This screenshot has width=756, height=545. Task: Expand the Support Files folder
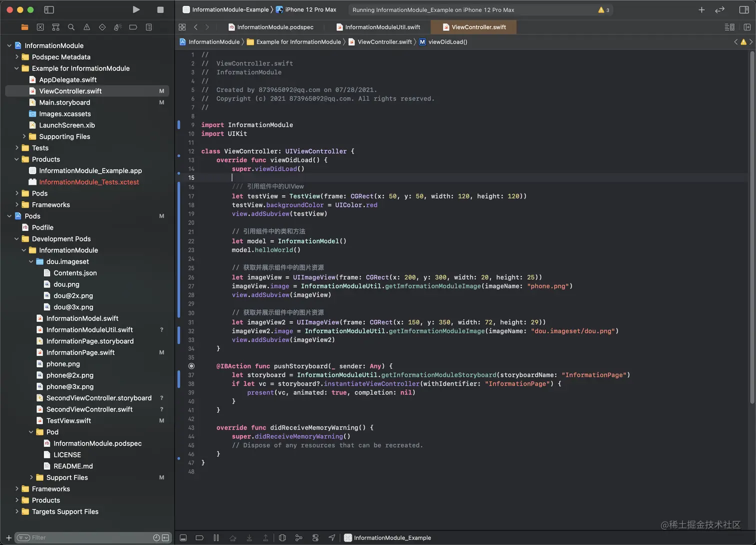(31, 477)
